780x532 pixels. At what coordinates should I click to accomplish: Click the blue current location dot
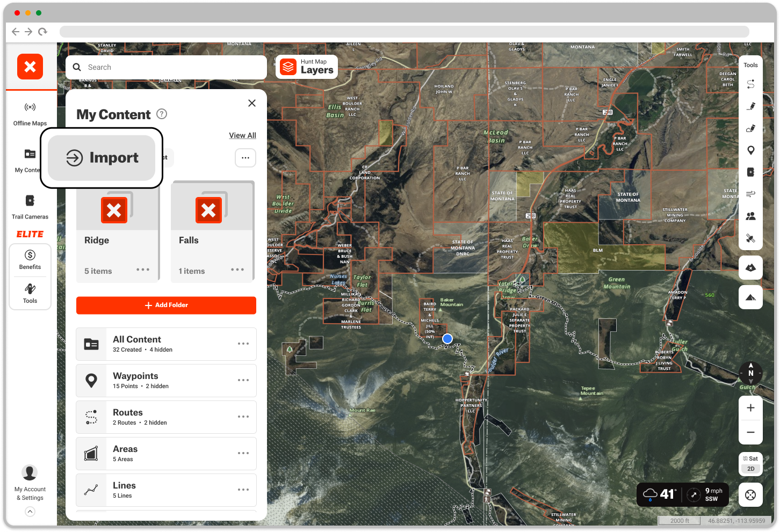click(x=447, y=339)
